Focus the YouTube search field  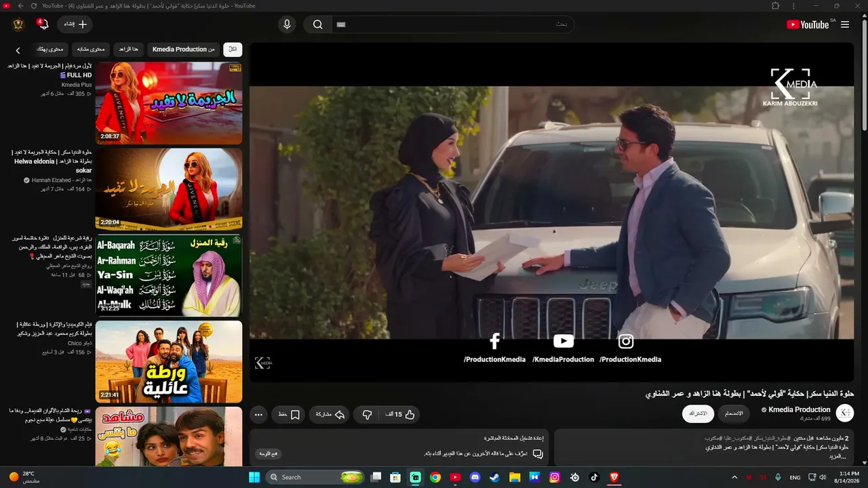click(453, 24)
